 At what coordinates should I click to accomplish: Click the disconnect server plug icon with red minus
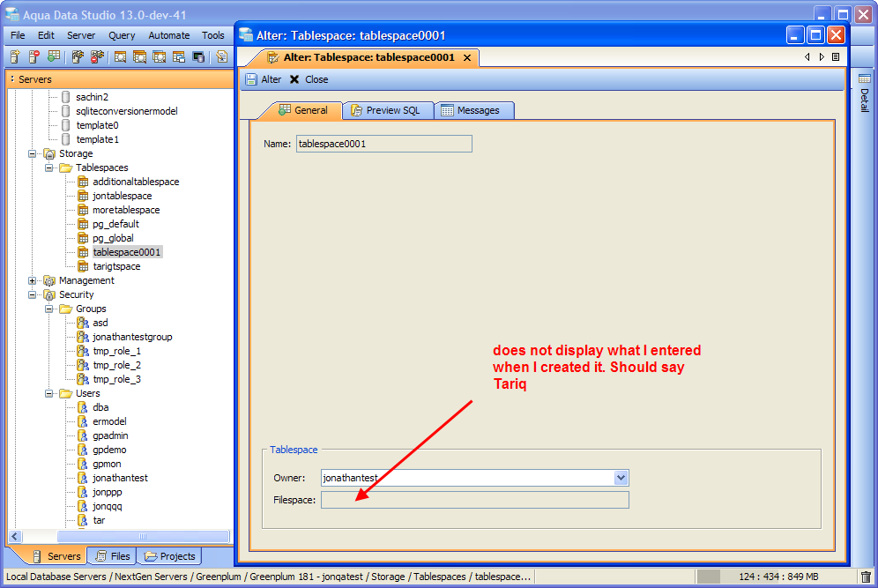(97, 56)
